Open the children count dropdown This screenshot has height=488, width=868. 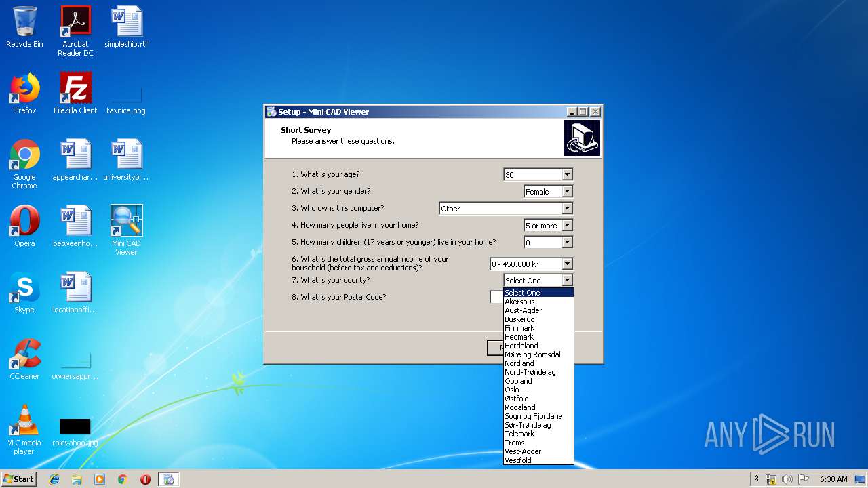[567, 243]
